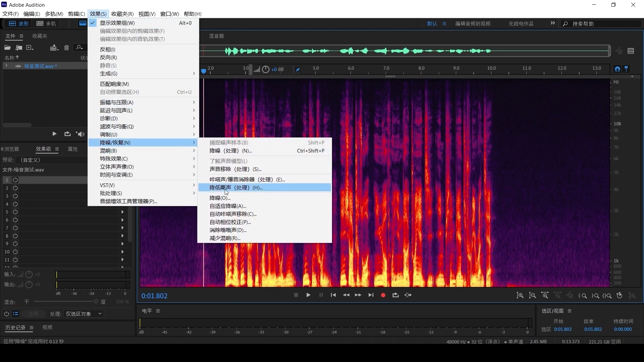The width and height of the screenshot is (644, 362).
Task: Click the skip selection icon in transport
Action: [x=408, y=295]
